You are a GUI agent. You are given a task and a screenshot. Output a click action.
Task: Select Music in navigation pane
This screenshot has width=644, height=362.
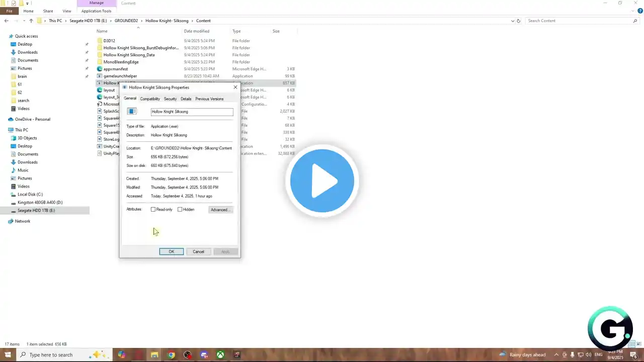[x=23, y=170]
